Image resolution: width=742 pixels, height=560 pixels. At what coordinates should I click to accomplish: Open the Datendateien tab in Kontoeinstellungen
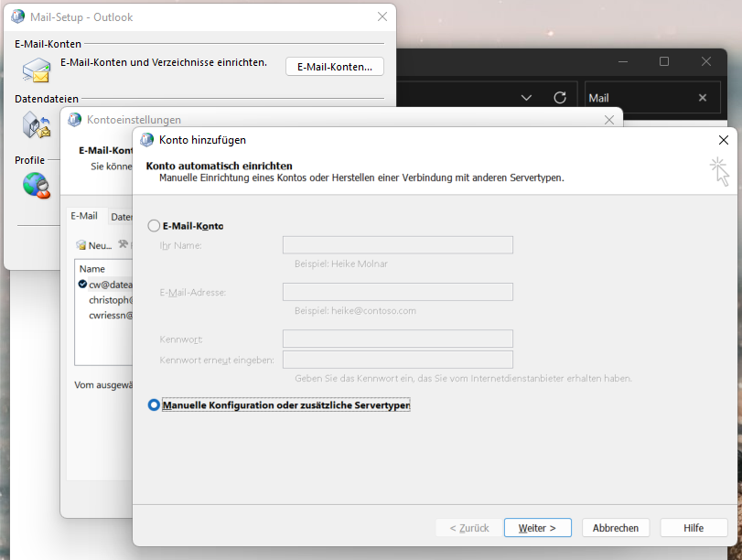(122, 217)
